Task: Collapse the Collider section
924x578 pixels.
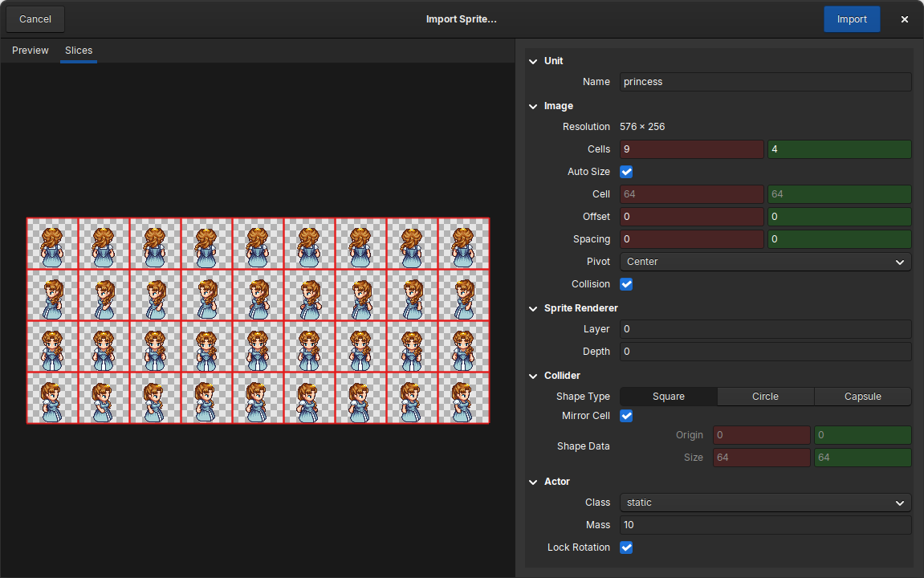Action: point(532,375)
